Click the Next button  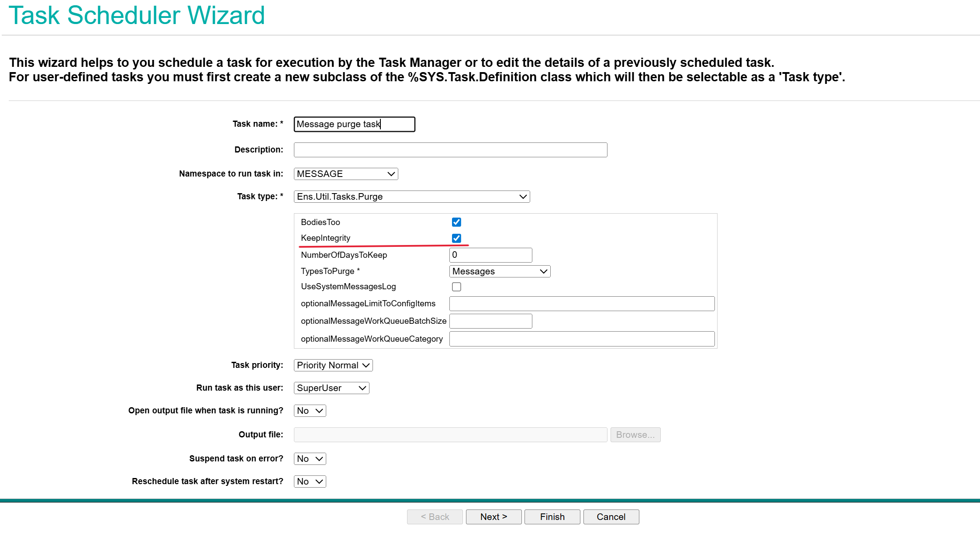point(493,517)
